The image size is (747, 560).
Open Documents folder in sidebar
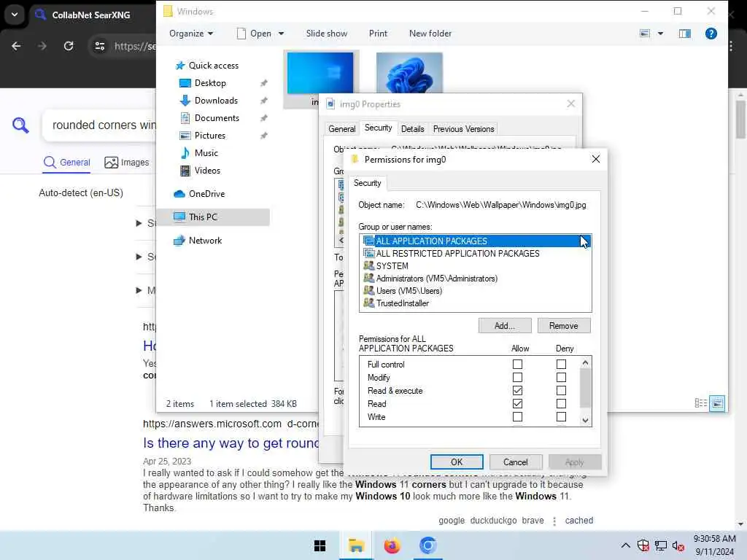point(217,118)
